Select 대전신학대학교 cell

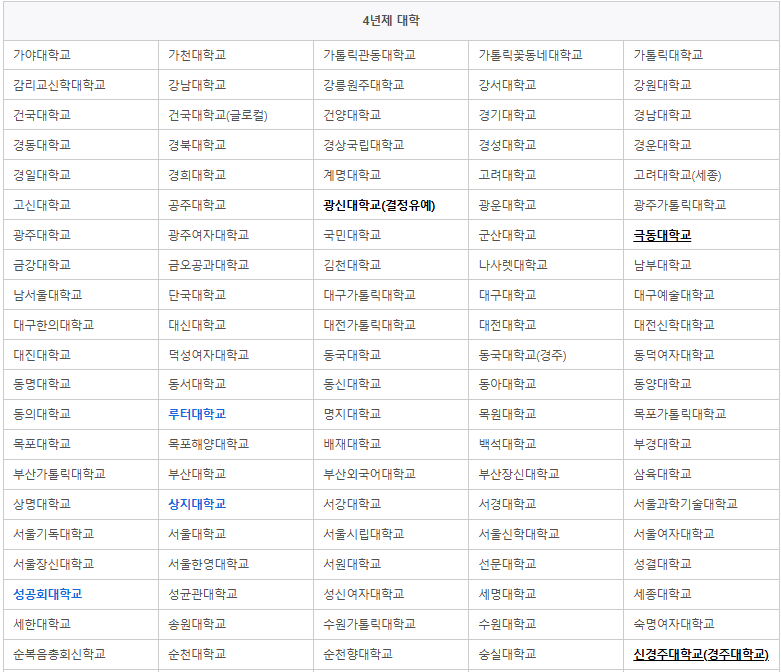pyautogui.click(x=701, y=324)
